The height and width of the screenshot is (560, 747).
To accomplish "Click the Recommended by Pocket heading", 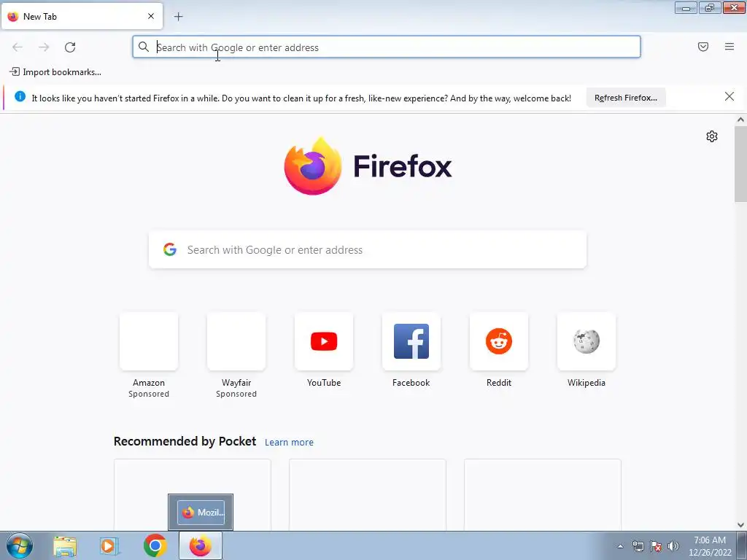I will [x=185, y=441].
